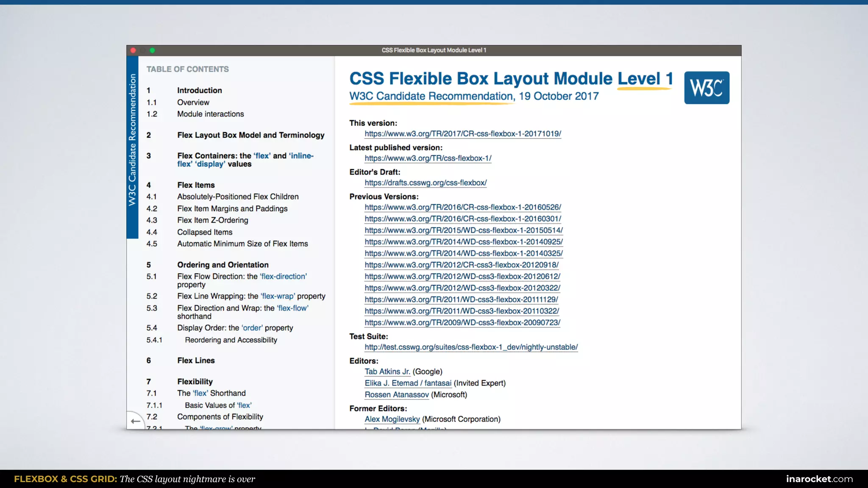The width and height of the screenshot is (868, 488).
Task: Open Flex Item Z-Ordering section
Action: point(212,220)
